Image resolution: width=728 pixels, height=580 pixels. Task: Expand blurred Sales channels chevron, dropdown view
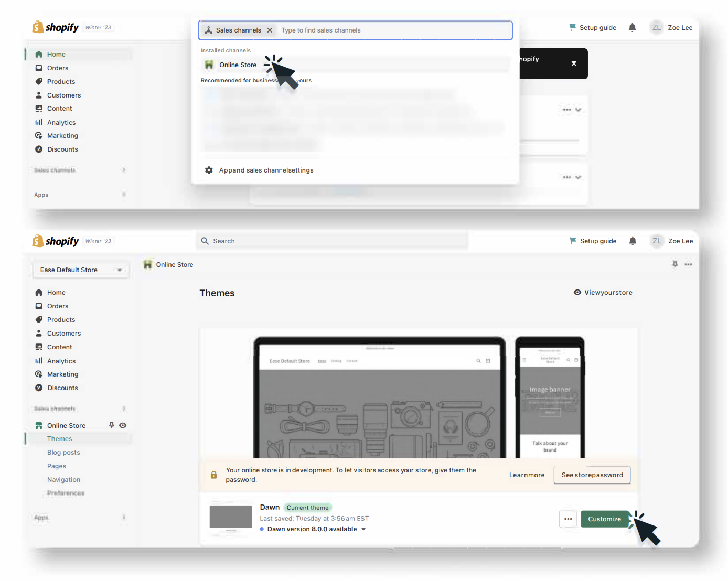(124, 170)
